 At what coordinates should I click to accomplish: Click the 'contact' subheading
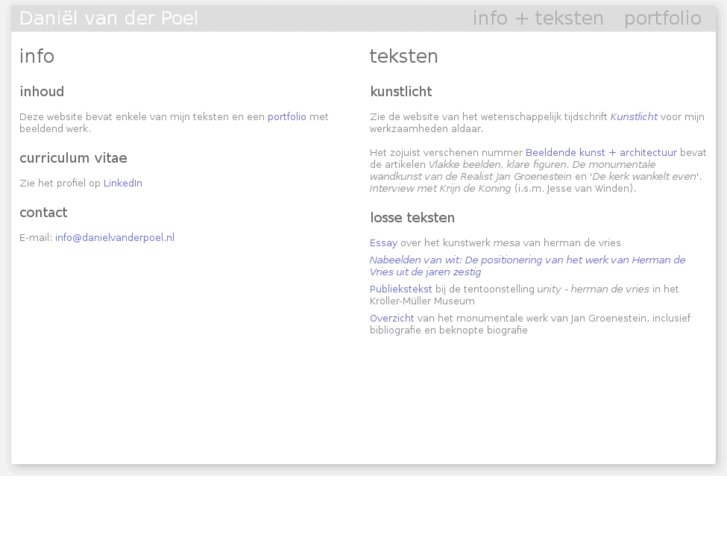click(43, 212)
